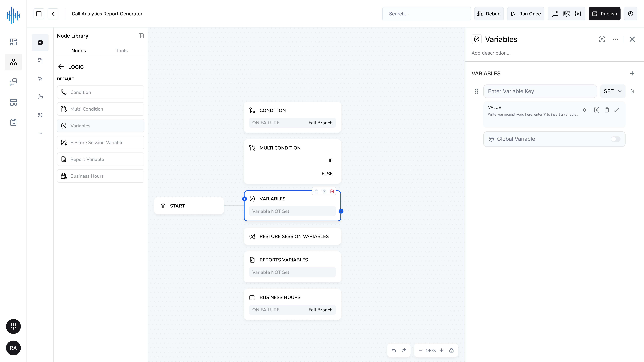Screen dimensions: 644x362
Task: Expand the VALUE editor
Action: [617, 110]
